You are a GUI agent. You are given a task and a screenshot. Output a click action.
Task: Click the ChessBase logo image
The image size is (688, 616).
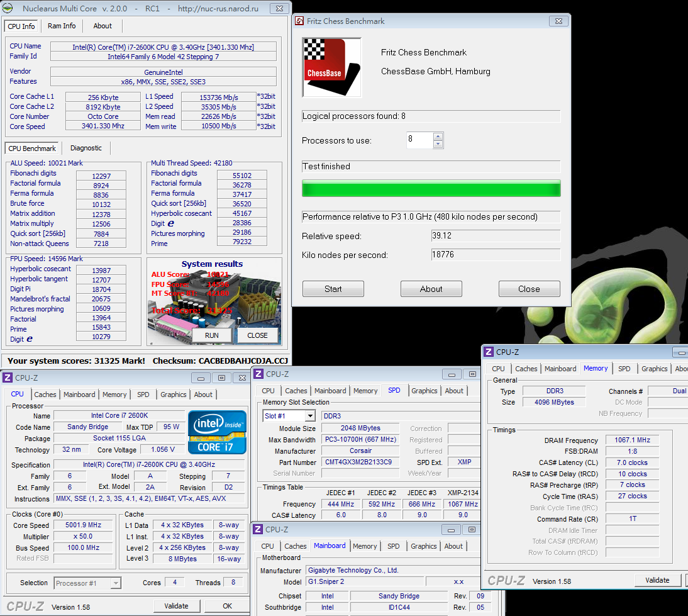tap(331, 67)
